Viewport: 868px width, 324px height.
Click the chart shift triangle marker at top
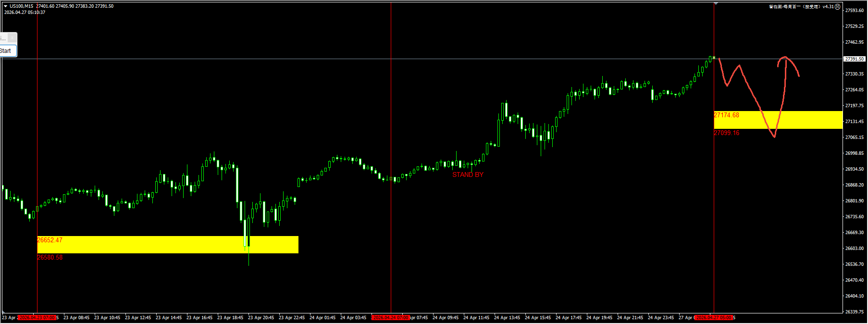716,4
